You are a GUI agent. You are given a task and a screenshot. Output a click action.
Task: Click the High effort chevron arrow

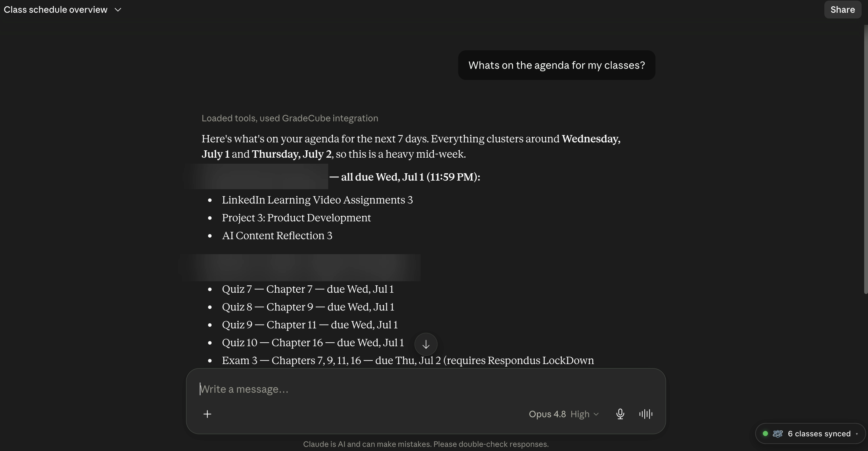point(596,414)
